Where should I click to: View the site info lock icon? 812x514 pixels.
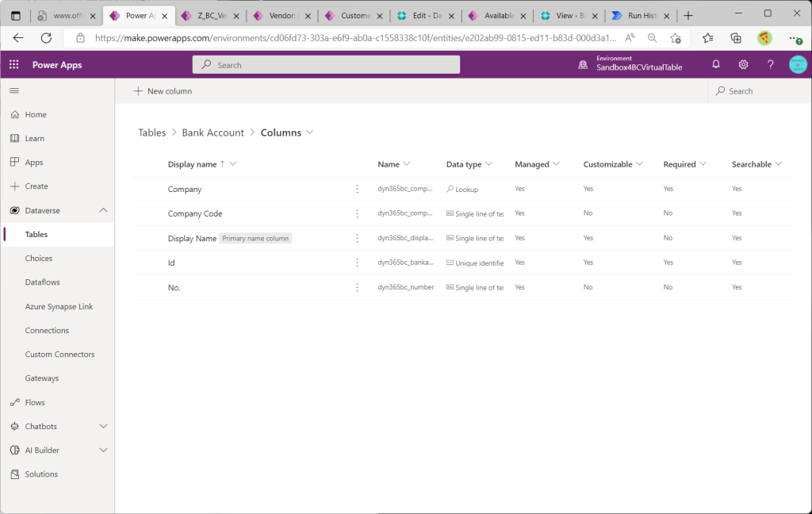(80, 38)
